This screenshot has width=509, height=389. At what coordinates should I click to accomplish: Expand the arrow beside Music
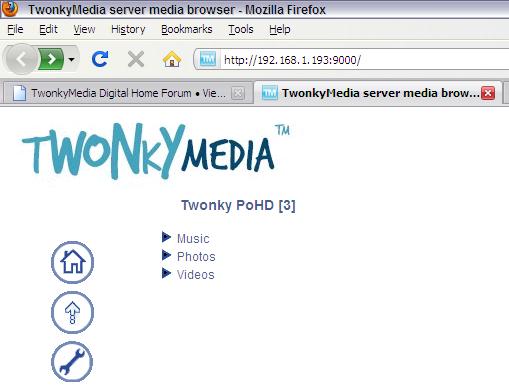click(x=166, y=237)
